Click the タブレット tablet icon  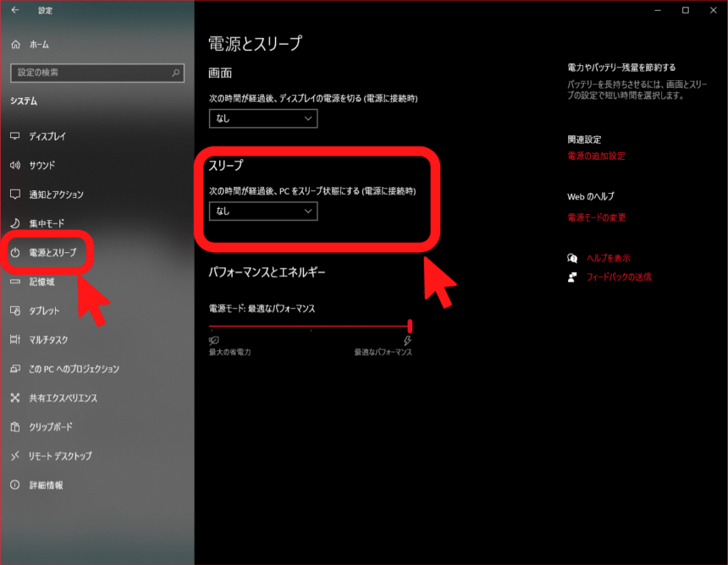click(x=15, y=310)
